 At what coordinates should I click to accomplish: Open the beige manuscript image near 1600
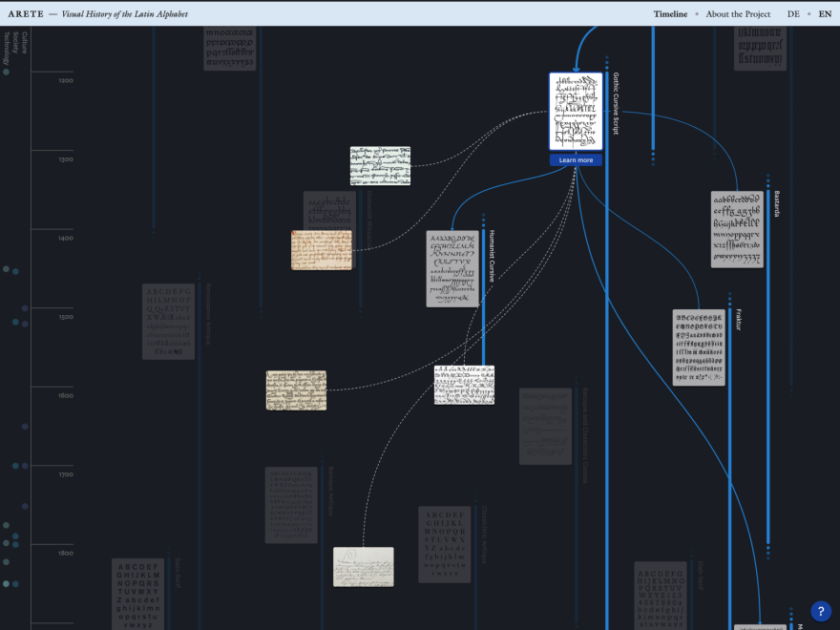click(296, 390)
